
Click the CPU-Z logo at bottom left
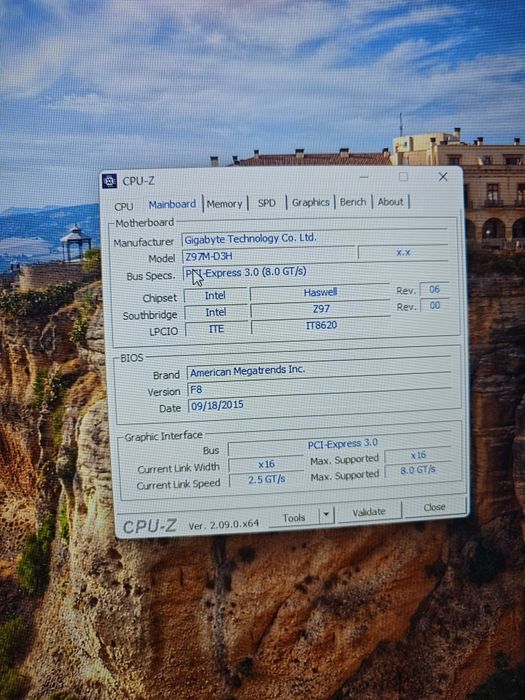(x=150, y=526)
